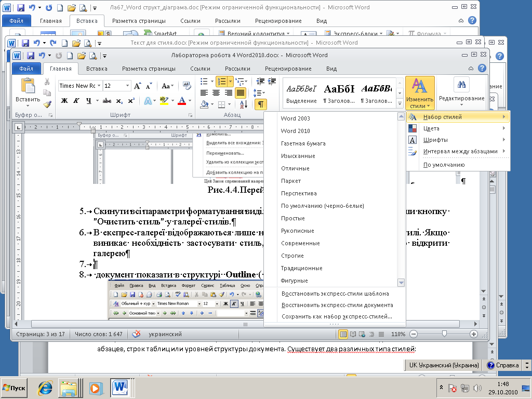Open the font size dropdown showing 12

[x=128, y=86]
